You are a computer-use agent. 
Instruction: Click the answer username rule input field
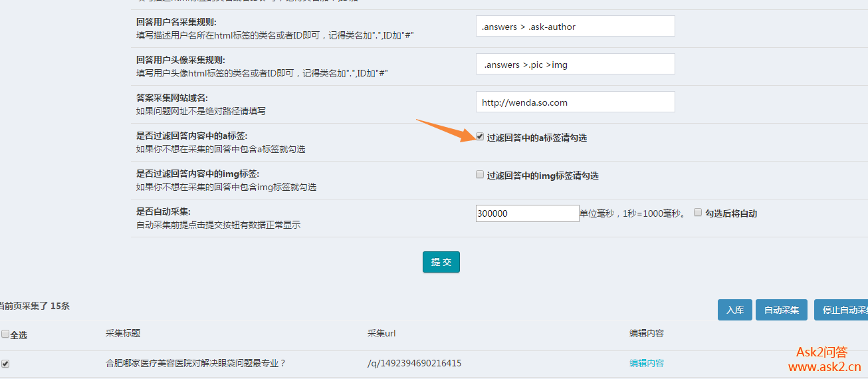click(575, 27)
